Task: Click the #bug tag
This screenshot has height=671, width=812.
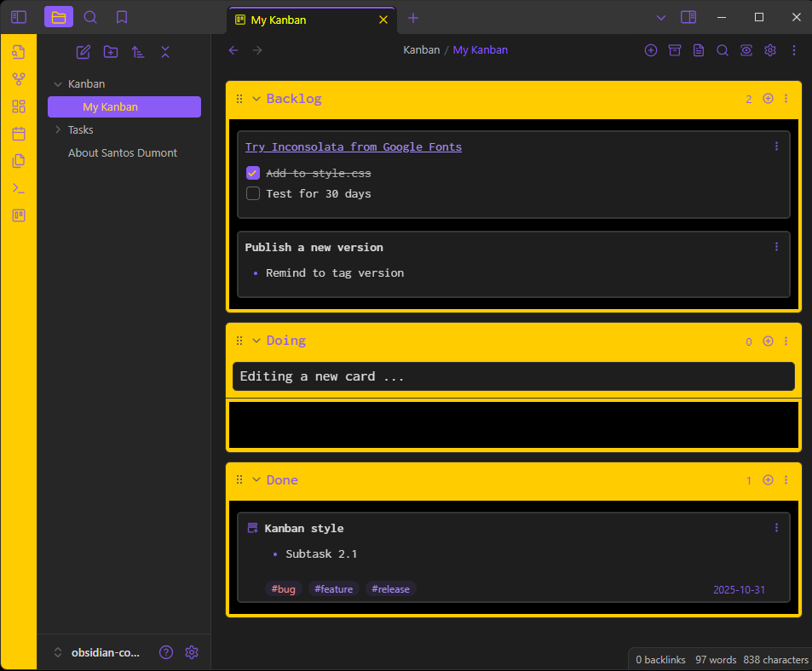Action: (283, 588)
